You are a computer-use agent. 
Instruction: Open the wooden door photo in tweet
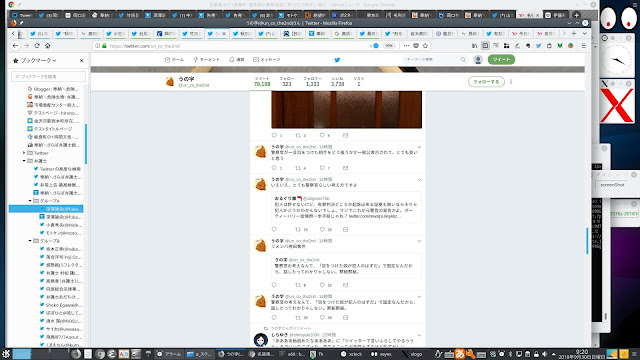tap(347, 109)
